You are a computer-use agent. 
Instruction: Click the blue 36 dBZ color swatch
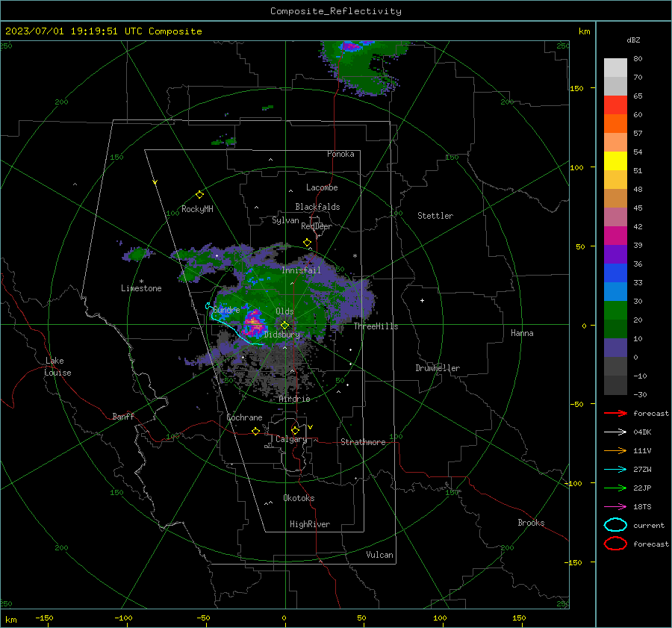point(615,273)
